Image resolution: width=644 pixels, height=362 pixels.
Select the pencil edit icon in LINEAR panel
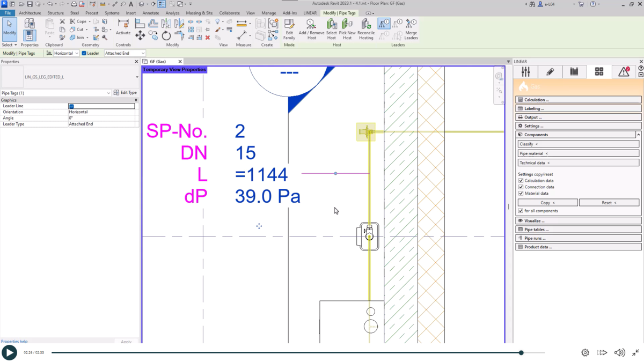point(550,71)
